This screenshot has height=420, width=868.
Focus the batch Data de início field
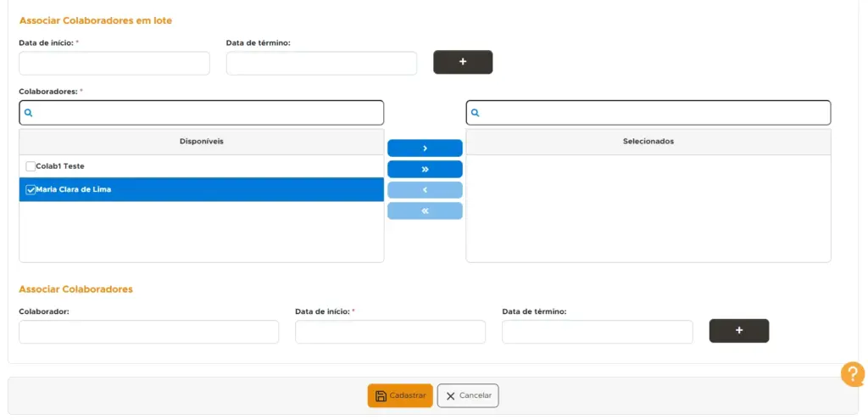pyautogui.click(x=114, y=63)
